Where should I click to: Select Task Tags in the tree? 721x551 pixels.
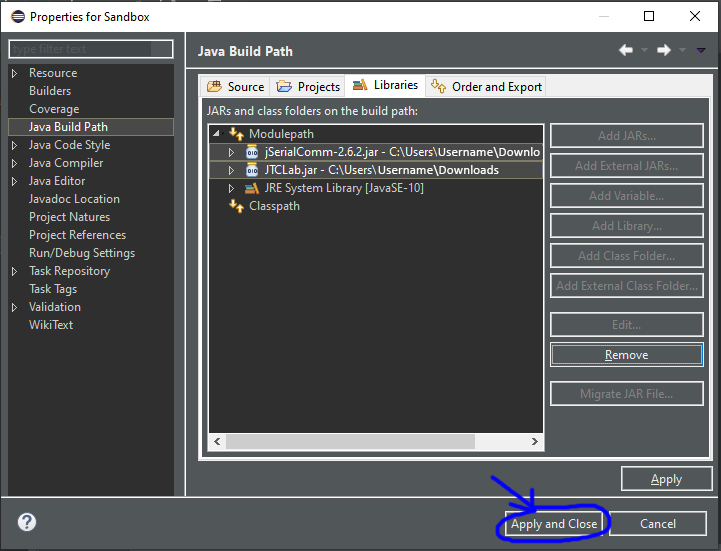53,289
